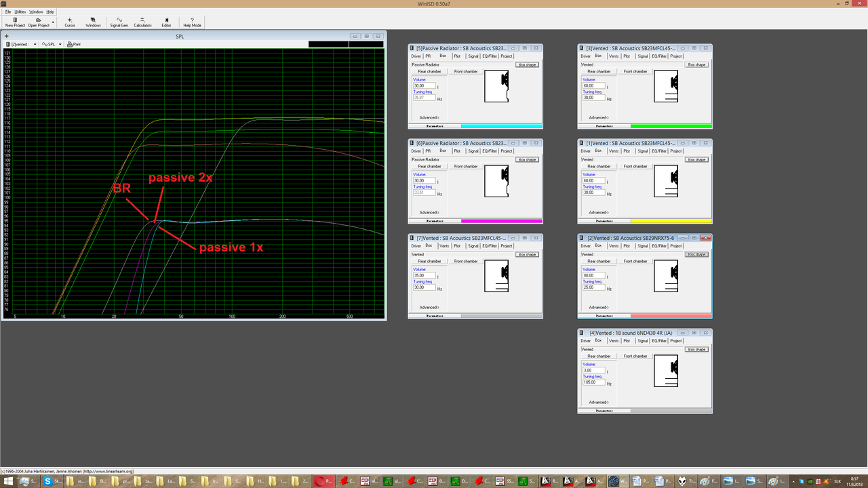
Task: Enable Help Mode question-mark icon
Action: 192,20
